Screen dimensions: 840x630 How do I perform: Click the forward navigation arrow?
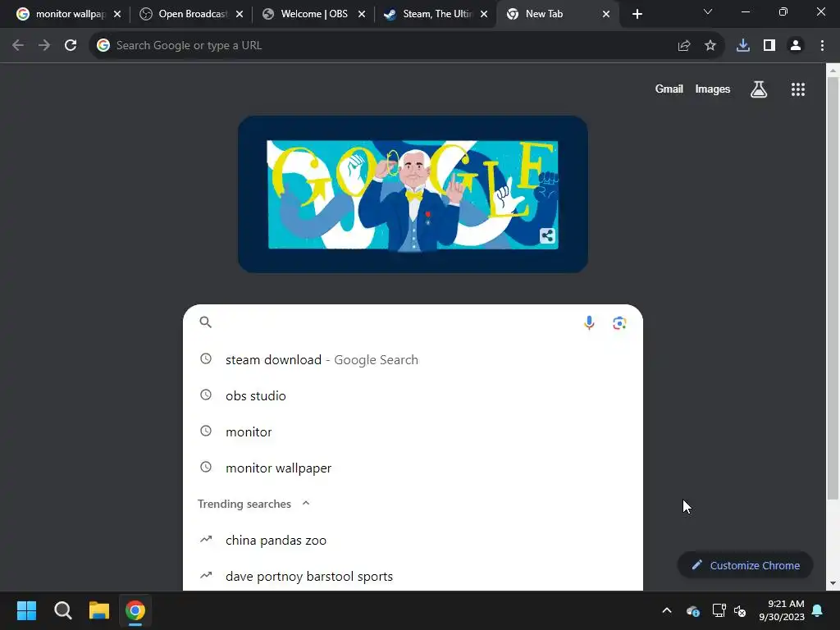click(44, 46)
